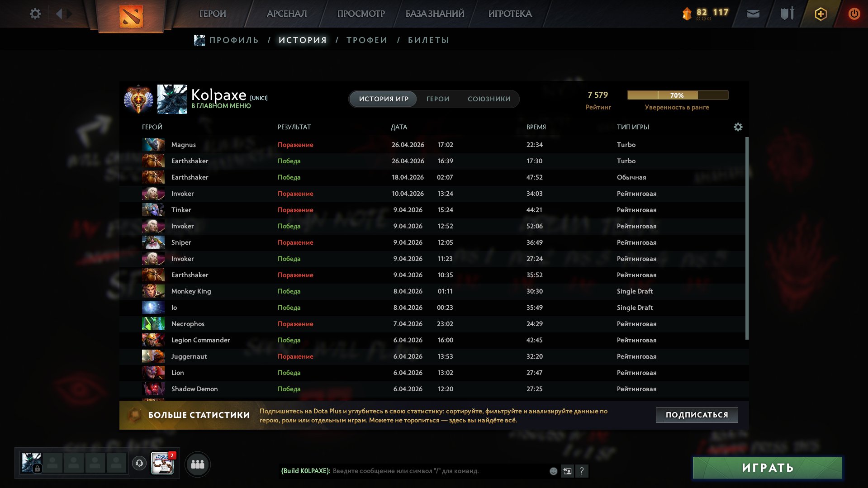
Task: Open the БАЗА ЗНАНИЙ top menu
Action: 435,14
